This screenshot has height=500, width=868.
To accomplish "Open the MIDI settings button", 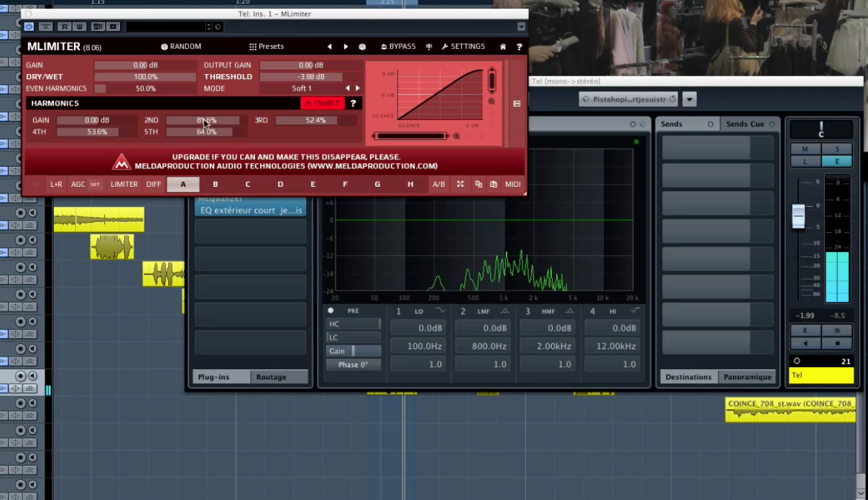I will (513, 185).
